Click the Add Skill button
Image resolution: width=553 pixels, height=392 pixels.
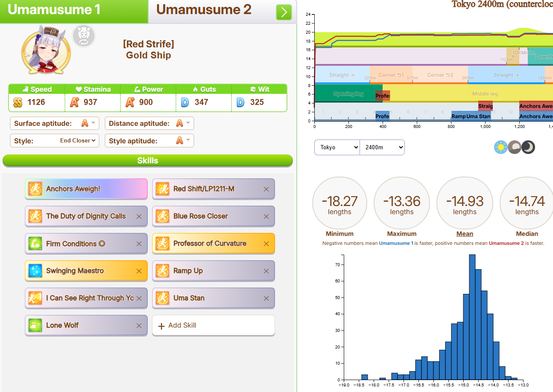(x=214, y=325)
